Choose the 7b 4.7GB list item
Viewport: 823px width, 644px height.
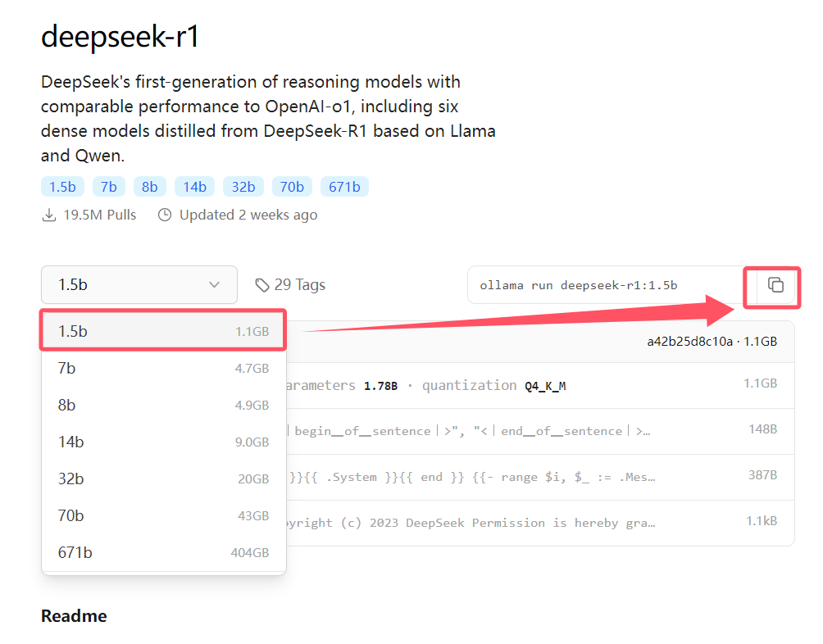click(162, 368)
